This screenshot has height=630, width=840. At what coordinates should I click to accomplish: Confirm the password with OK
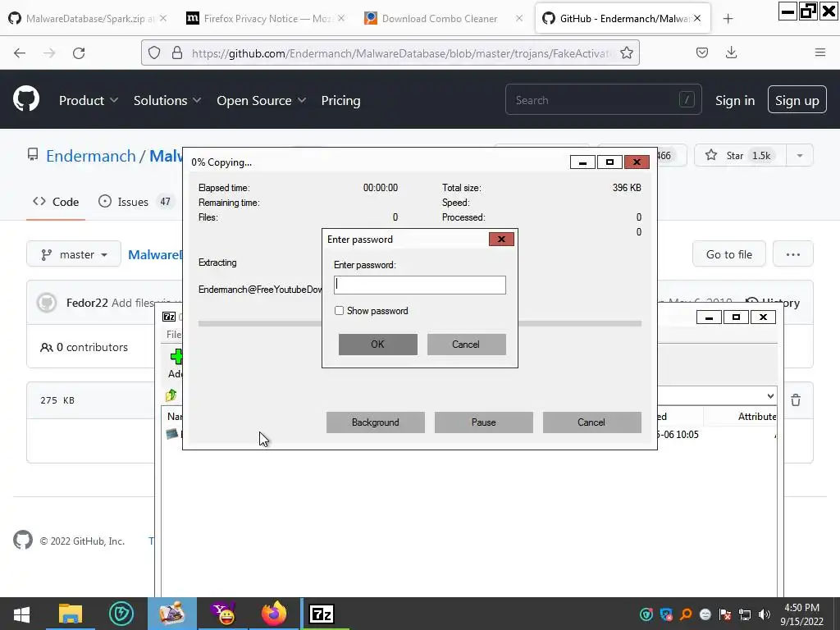tap(377, 345)
